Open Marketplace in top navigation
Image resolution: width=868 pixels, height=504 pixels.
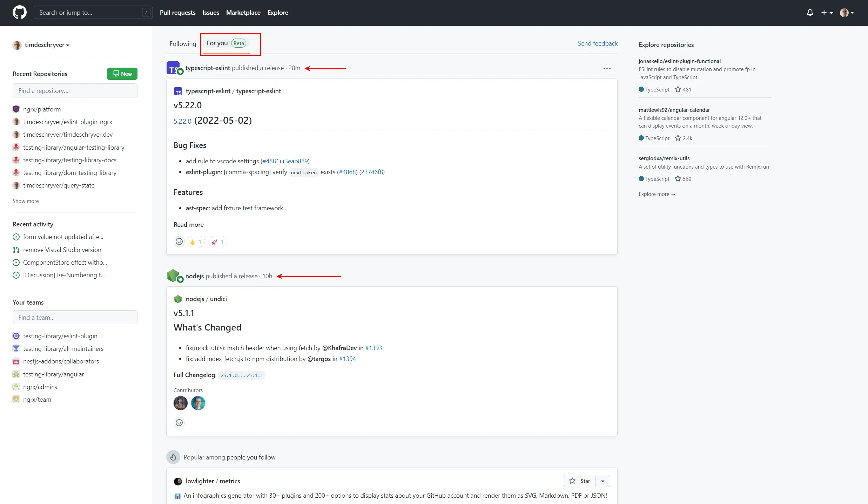tap(243, 13)
